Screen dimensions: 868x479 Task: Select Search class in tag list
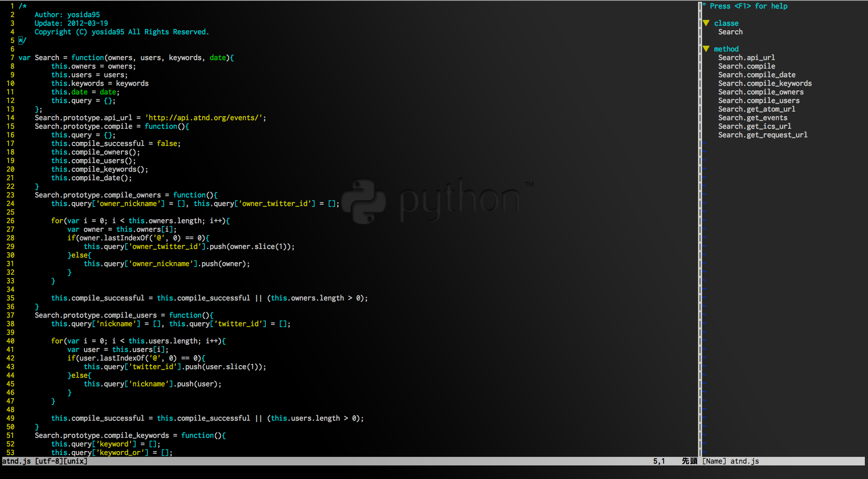coord(730,32)
